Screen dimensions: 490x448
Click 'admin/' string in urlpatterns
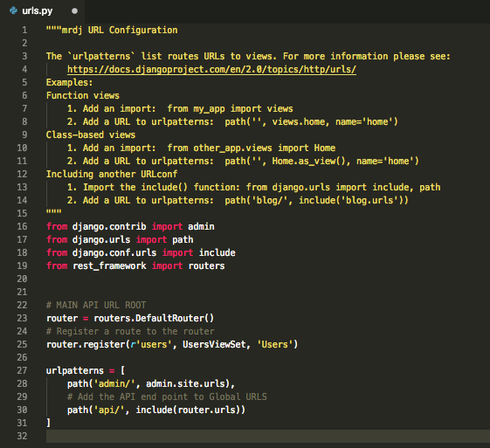point(114,383)
